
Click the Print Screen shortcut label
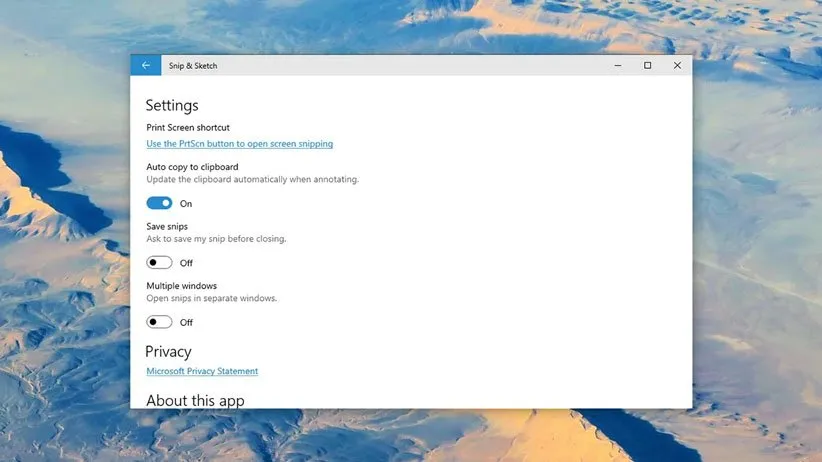pos(188,128)
